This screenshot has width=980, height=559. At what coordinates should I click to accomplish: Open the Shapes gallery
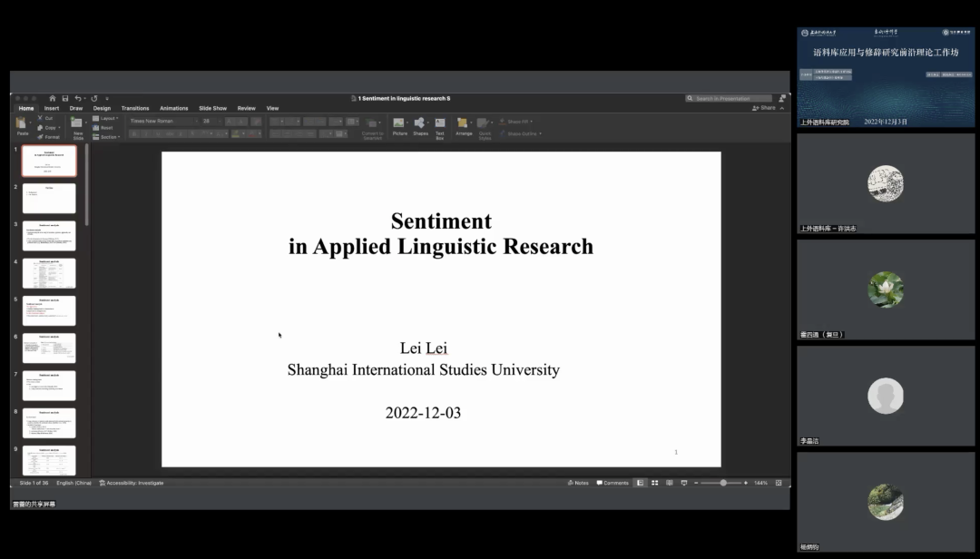coord(421,125)
